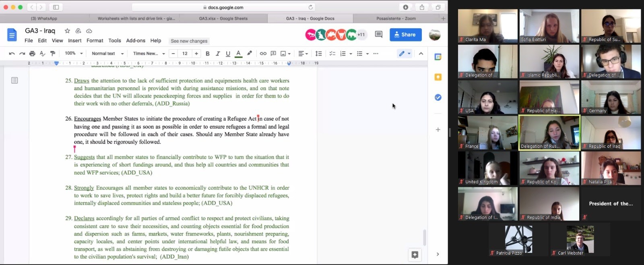Move document using folder icon

pyautogui.click(x=78, y=31)
